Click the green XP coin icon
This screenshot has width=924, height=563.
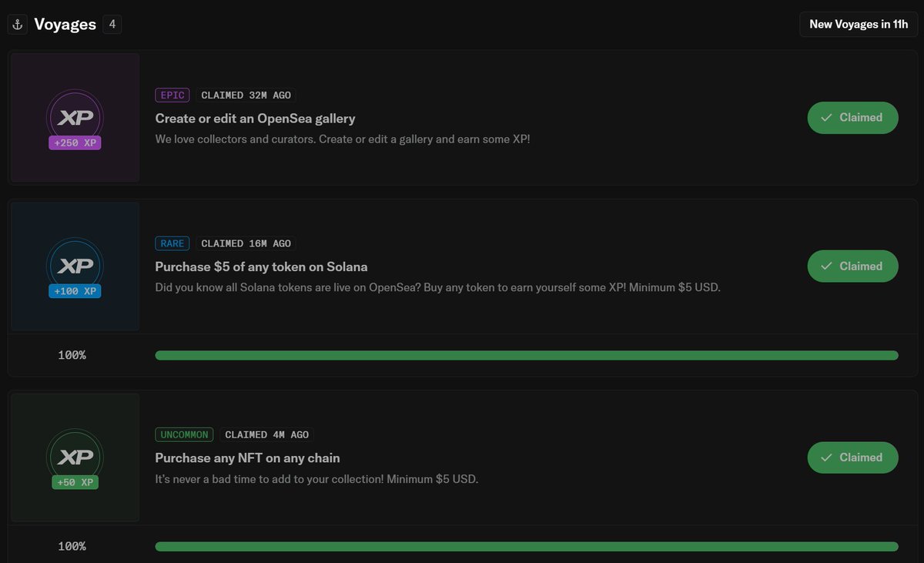coord(75,457)
